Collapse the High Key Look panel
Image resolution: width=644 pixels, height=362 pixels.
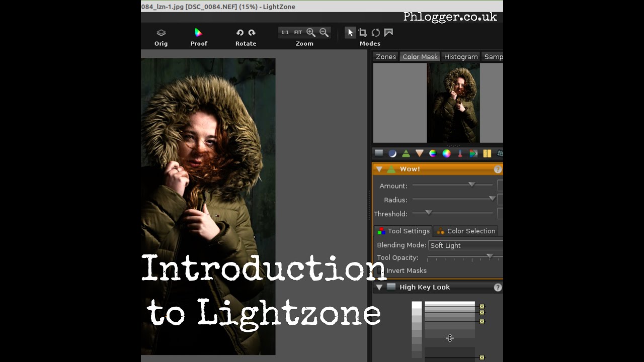(x=379, y=288)
